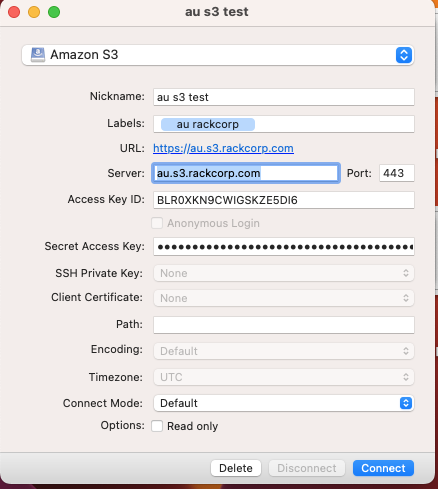Open protocol selector blue arrows

tap(404, 55)
